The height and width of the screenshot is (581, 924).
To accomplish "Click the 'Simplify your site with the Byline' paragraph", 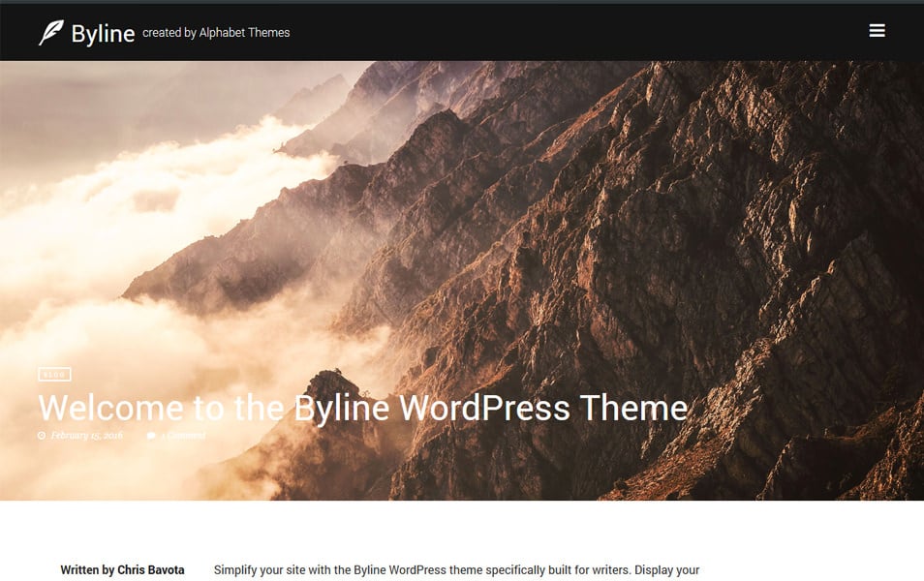I will click(457, 570).
